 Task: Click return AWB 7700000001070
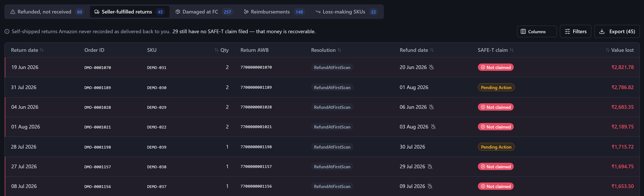coord(256,67)
